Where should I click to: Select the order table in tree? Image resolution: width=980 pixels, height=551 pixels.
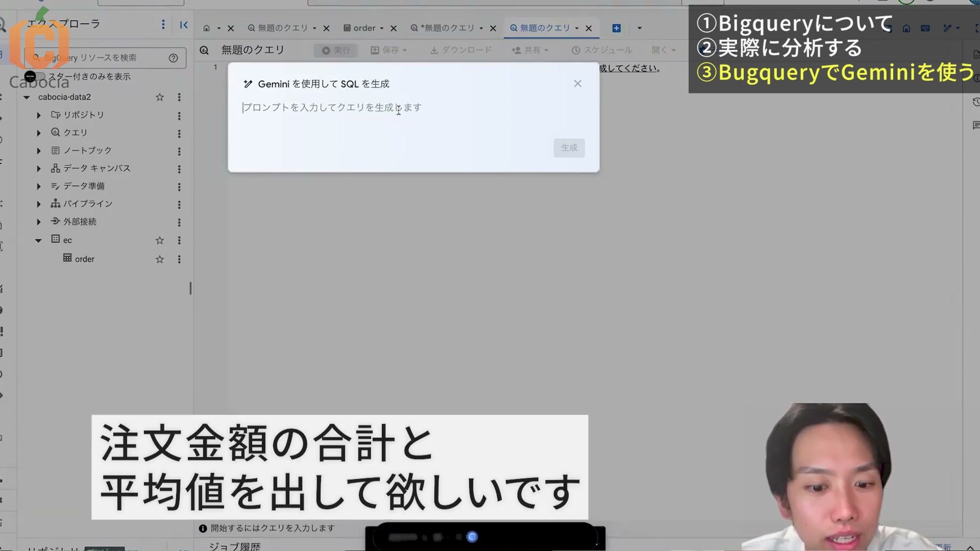click(x=85, y=259)
